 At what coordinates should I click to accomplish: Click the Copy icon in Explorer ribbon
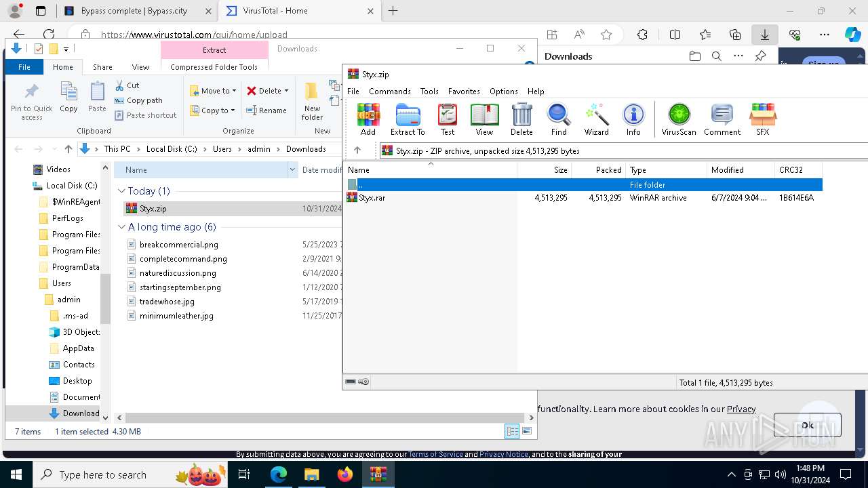tap(68, 97)
